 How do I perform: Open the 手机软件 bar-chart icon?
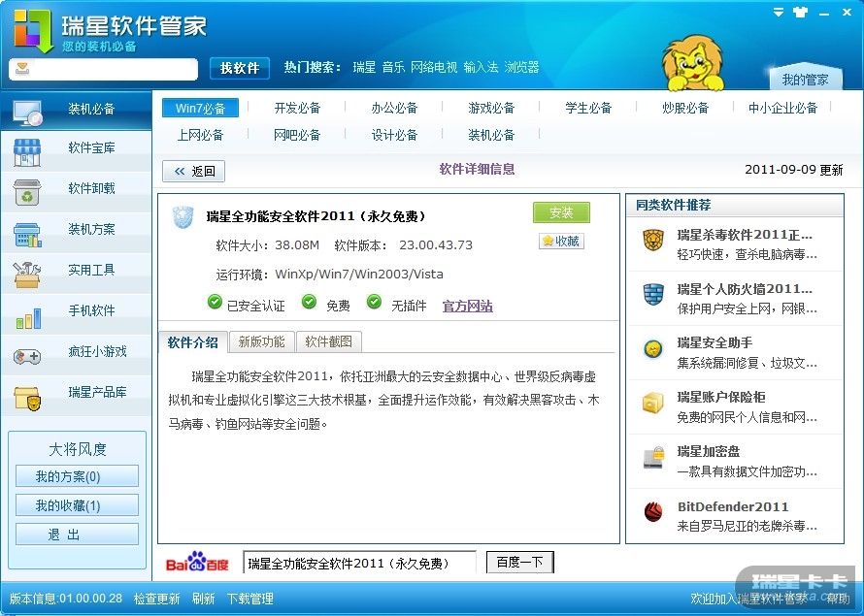(x=28, y=318)
